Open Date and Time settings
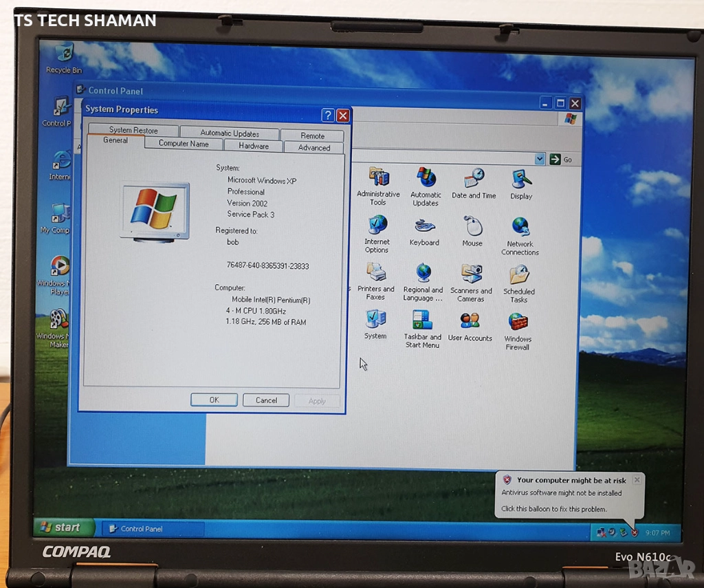 [474, 179]
